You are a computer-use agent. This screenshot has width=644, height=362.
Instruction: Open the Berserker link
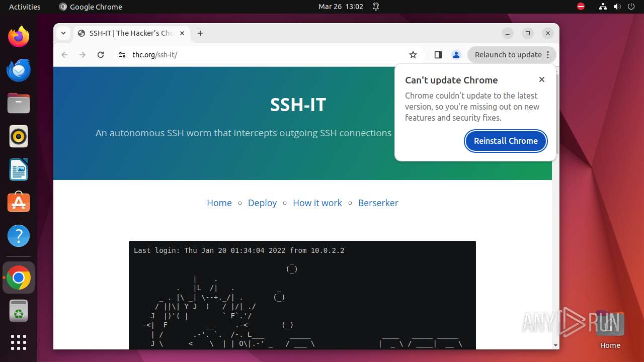click(378, 203)
